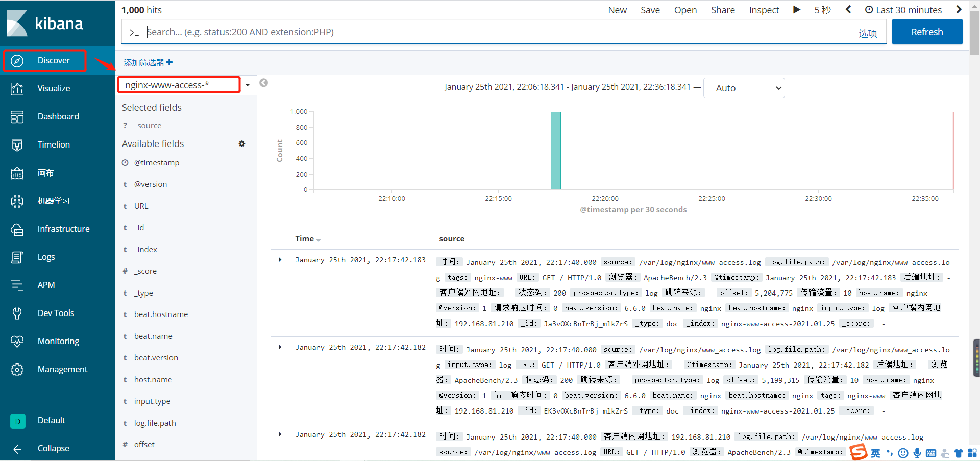Select offset field in list
Viewport: 980px width, 461px height.
[x=144, y=445]
